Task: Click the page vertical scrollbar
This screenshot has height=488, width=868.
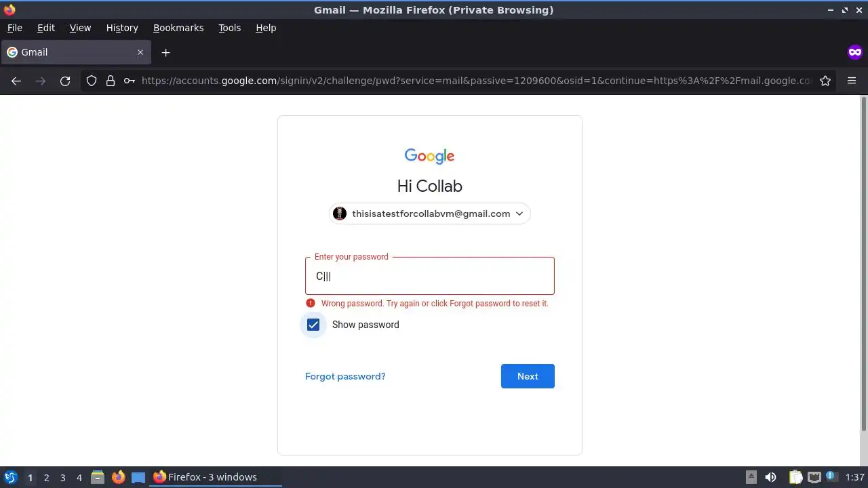Action: click(863, 264)
